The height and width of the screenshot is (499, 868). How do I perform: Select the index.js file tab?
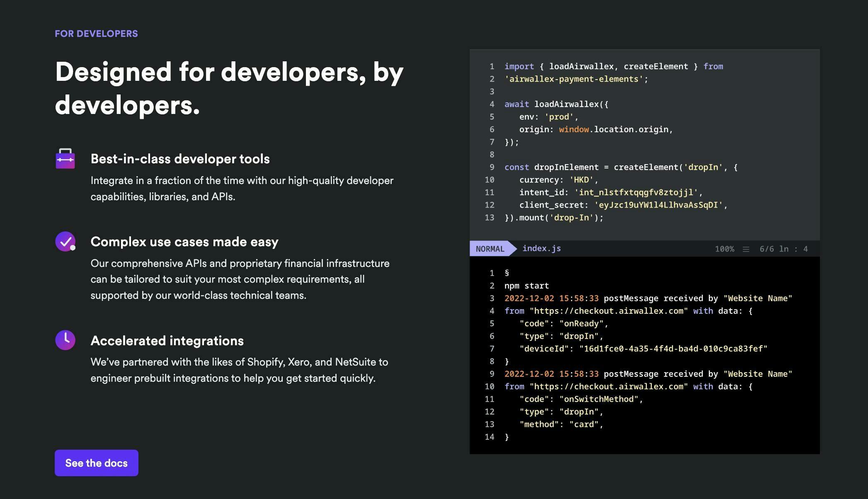541,248
